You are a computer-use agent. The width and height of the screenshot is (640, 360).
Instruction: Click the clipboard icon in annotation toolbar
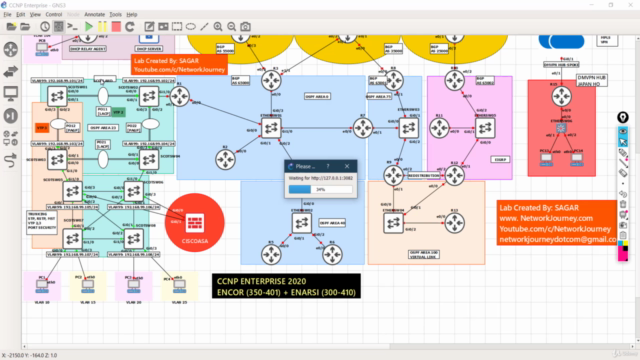coord(622,235)
